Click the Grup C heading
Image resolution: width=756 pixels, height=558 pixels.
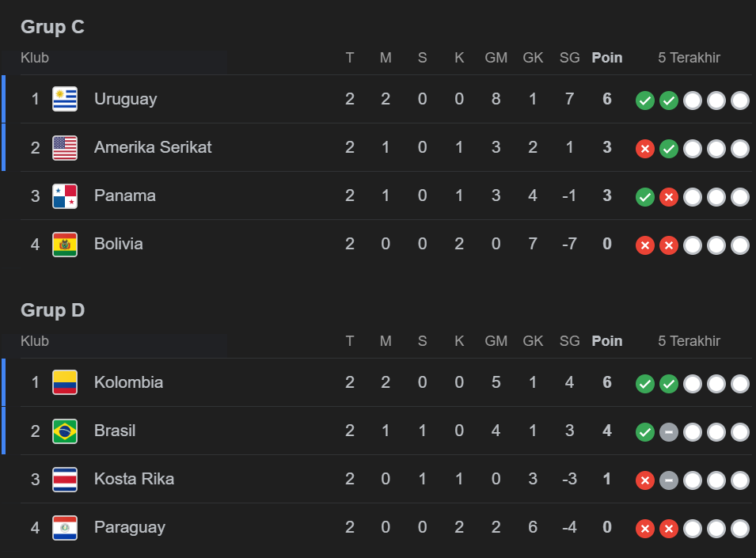[x=52, y=27]
